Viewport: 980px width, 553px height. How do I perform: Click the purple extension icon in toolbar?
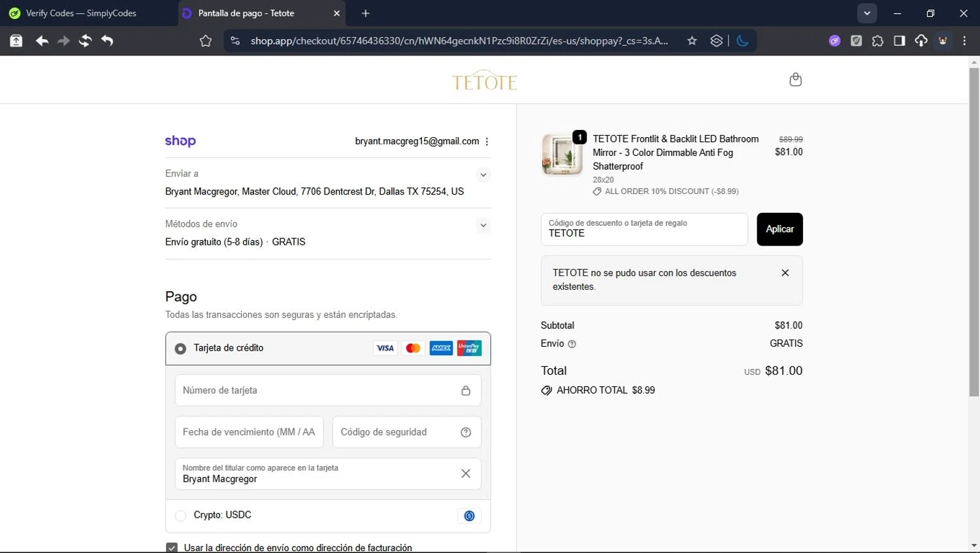point(834,40)
